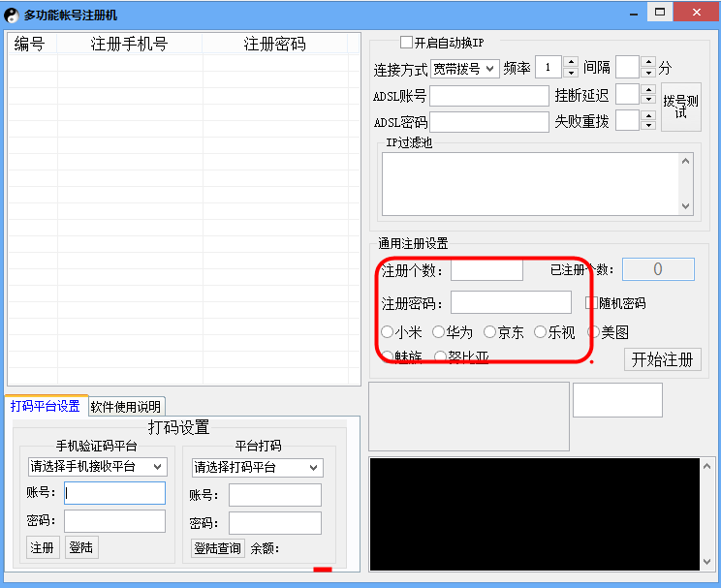Click the 注册手机号 column header

[129, 44]
